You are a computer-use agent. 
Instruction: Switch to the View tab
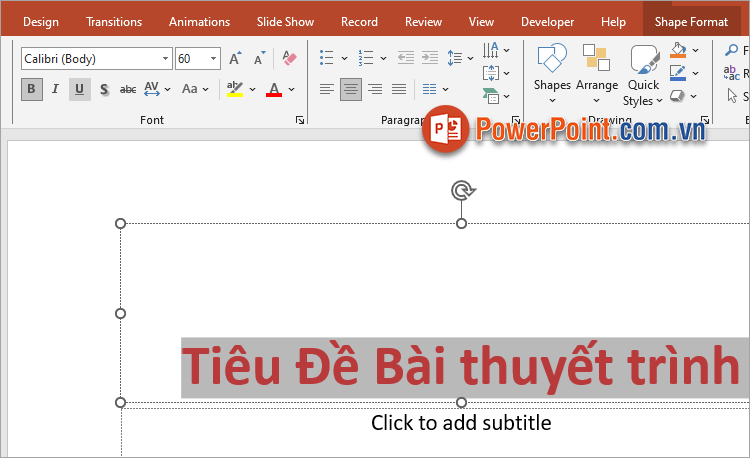[481, 22]
